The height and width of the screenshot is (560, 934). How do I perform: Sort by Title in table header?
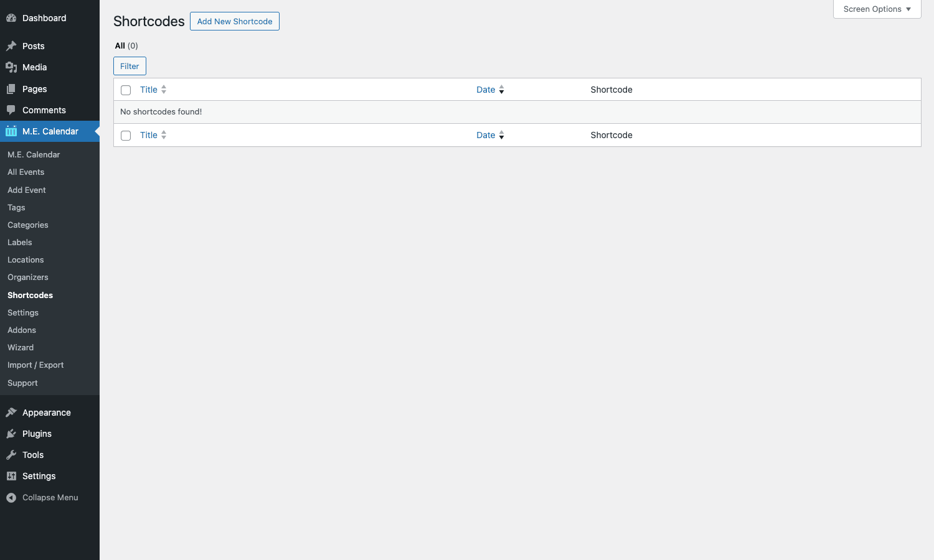(149, 90)
